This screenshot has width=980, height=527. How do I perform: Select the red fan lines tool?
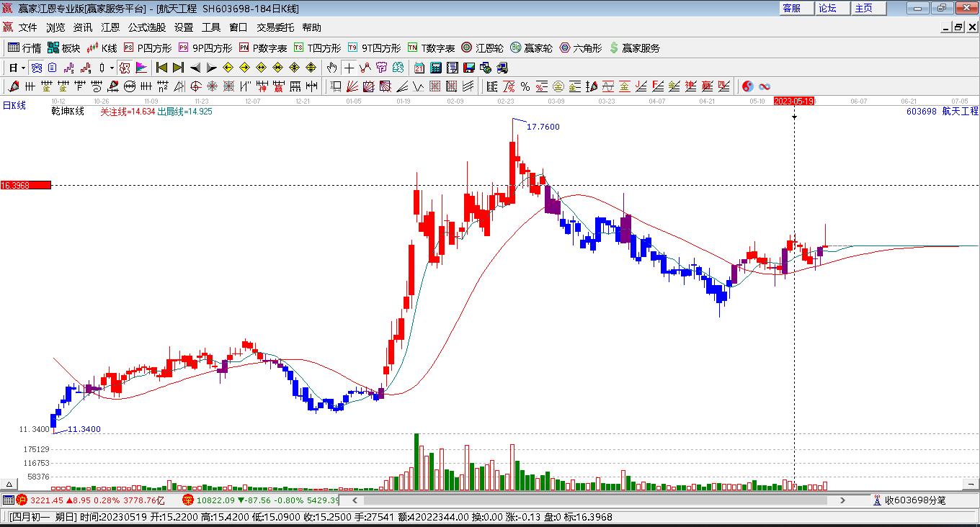(352, 86)
